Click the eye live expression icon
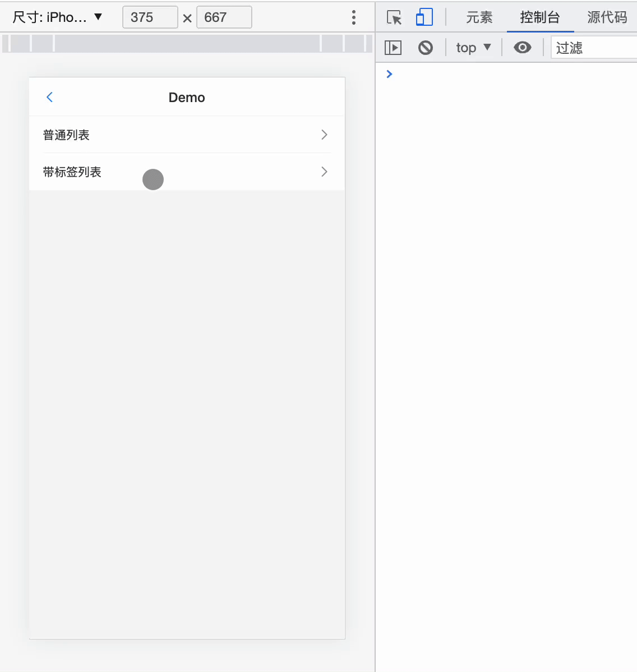The width and height of the screenshot is (637, 672). tap(522, 48)
